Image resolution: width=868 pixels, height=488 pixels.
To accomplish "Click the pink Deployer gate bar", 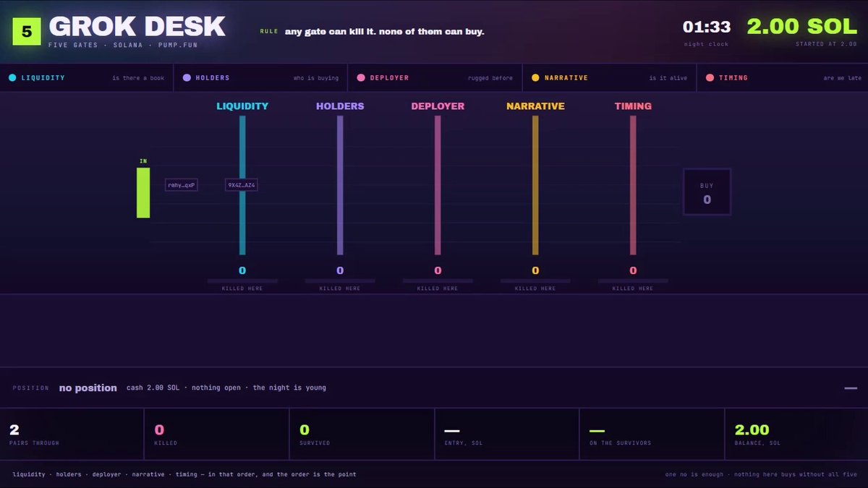I will (x=438, y=185).
